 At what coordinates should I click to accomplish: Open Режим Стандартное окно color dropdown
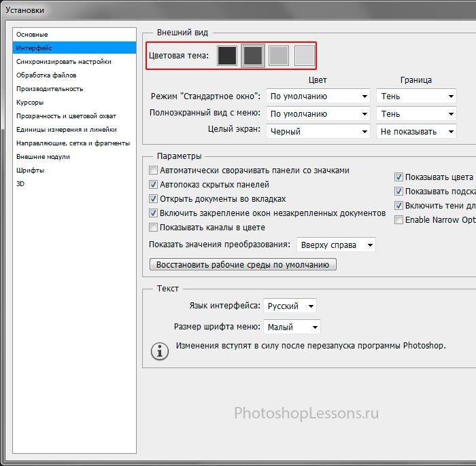pos(318,96)
